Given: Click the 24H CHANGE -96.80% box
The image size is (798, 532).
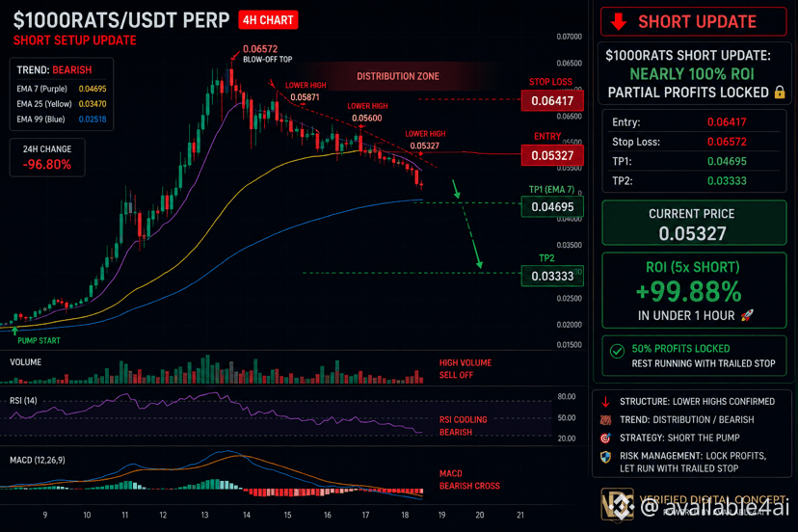Looking at the screenshot, I should (47, 157).
